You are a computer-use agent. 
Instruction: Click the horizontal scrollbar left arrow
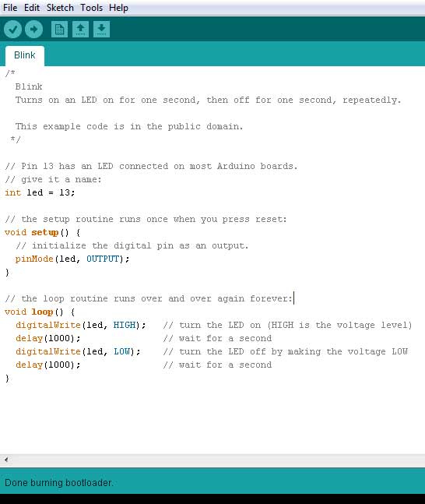click(x=6, y=460)
